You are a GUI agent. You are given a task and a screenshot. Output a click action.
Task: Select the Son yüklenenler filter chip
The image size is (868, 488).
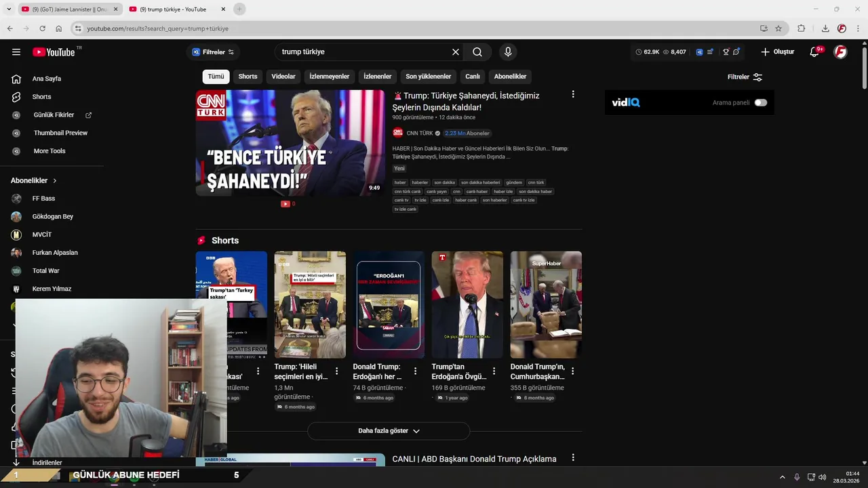(x=429, y=77)
